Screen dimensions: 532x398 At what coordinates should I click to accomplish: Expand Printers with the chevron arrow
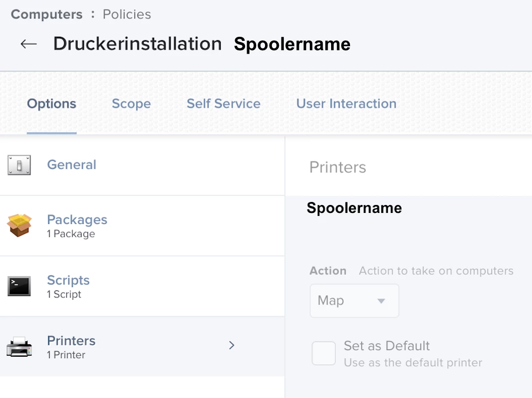coord(232,345)
